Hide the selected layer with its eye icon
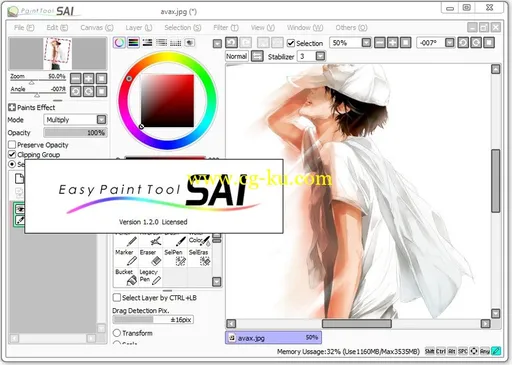Screen dimensions: 512x365 20,209
